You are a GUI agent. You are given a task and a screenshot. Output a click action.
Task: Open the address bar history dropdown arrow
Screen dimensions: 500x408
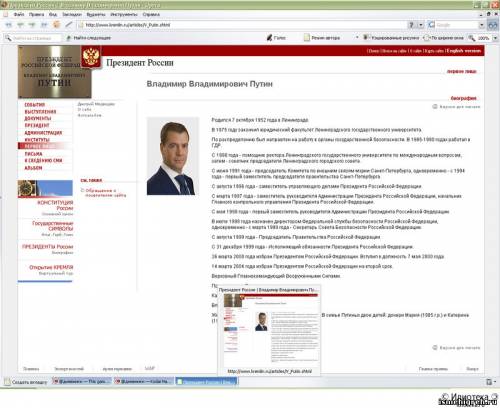point(421,25)
